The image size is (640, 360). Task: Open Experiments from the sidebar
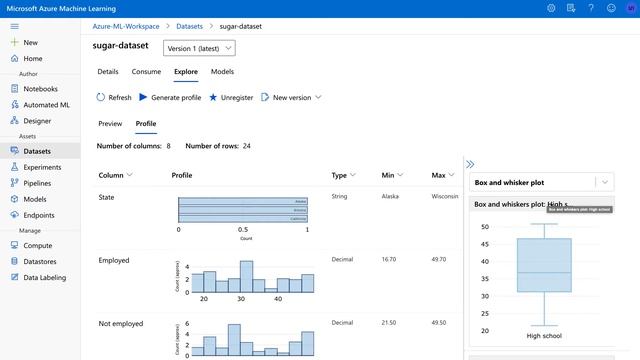42,167
